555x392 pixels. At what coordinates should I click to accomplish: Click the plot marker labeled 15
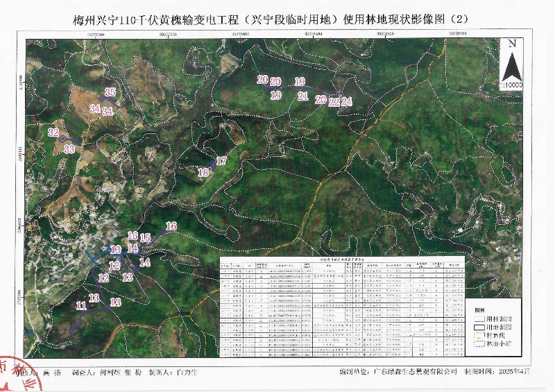[x=145, y=238]
